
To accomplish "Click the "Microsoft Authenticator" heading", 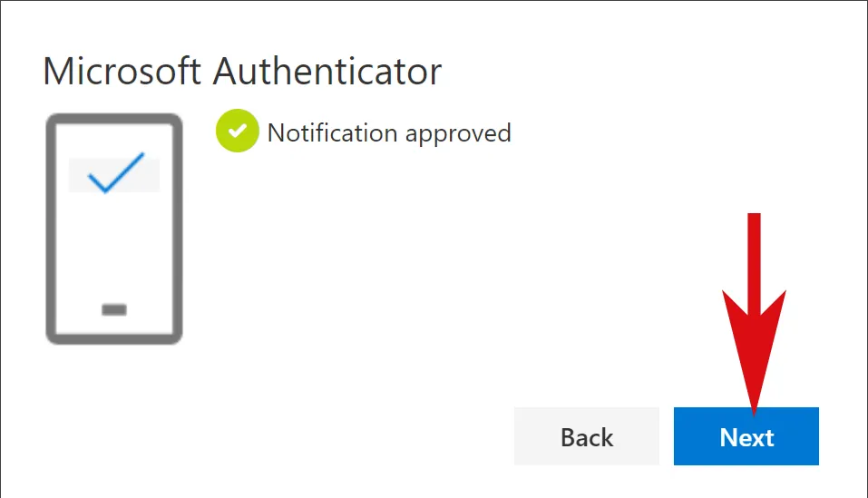I will click(x=242, y=71).
